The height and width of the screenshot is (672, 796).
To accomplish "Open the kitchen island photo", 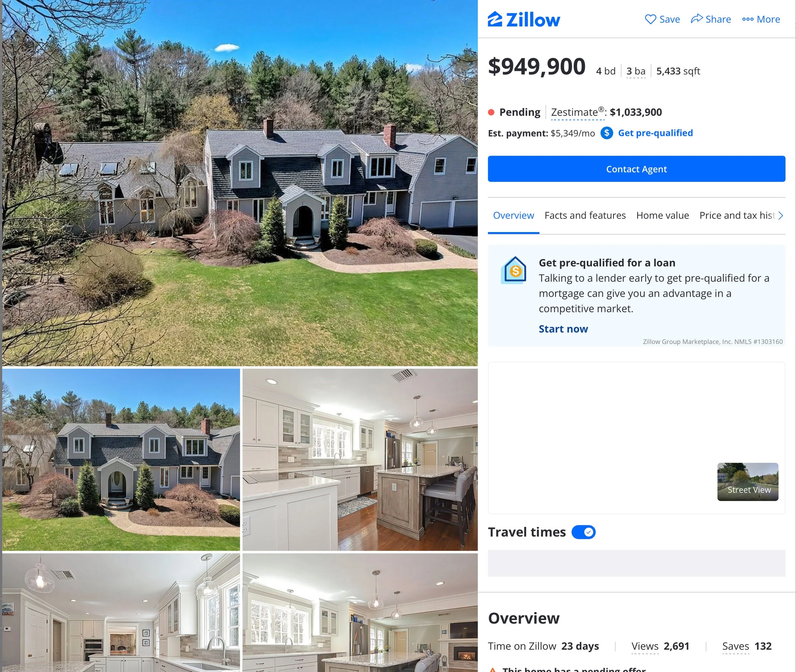I will click(360, 459).
